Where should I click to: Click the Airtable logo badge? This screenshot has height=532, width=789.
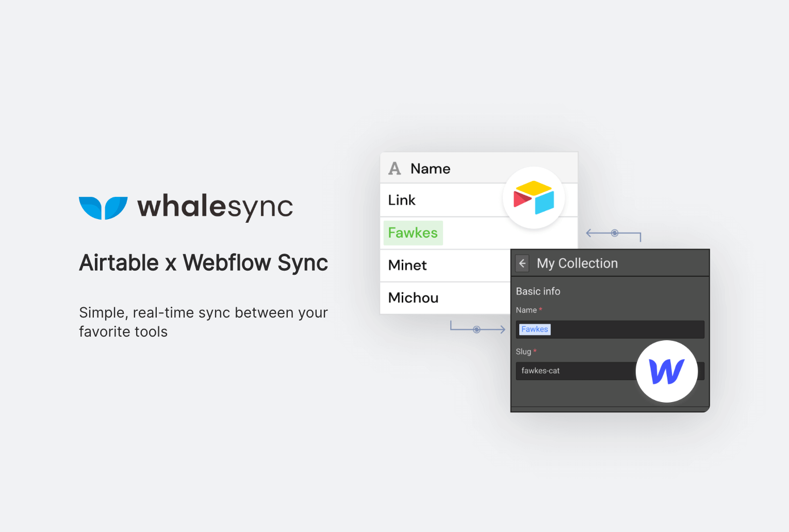click(x=534, y=198)
